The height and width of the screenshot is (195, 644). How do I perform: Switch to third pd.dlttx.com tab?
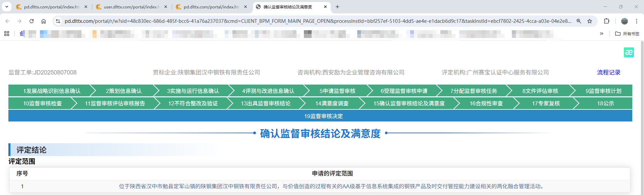[x=211, y=7]
